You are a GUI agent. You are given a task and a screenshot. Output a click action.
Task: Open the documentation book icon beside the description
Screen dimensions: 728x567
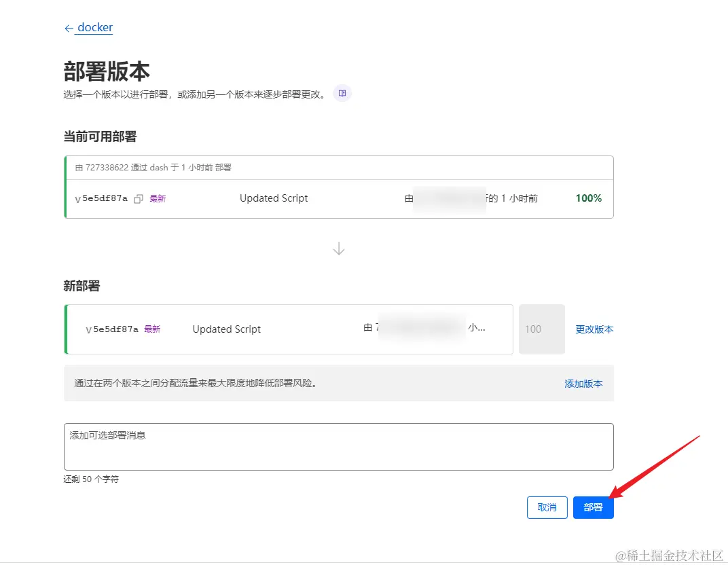[342, 93]
